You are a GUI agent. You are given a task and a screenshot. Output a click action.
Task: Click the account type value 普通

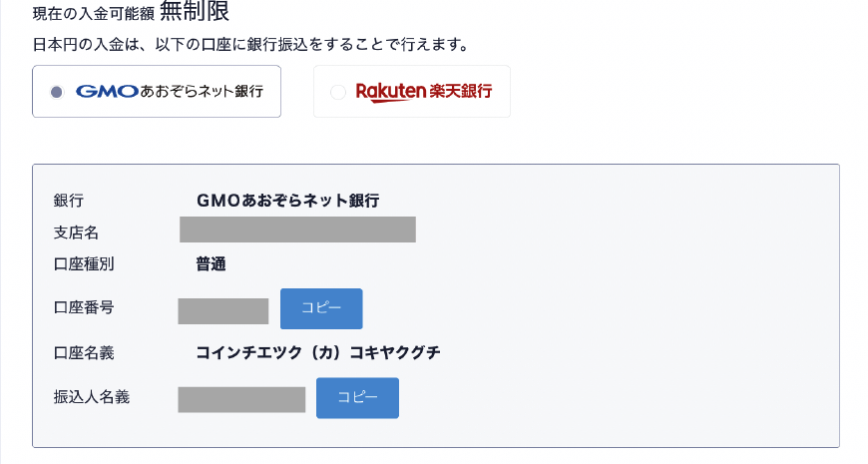click(x=212, y=264)
